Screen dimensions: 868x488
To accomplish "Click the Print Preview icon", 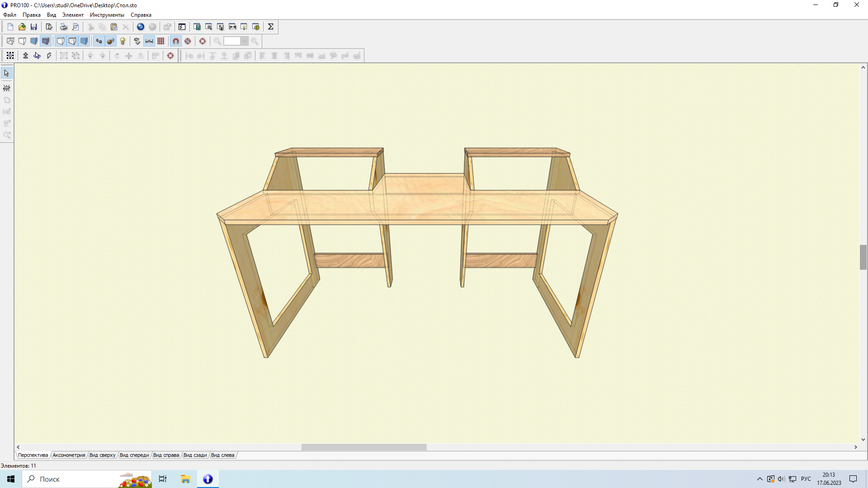I will pos(75,27).
